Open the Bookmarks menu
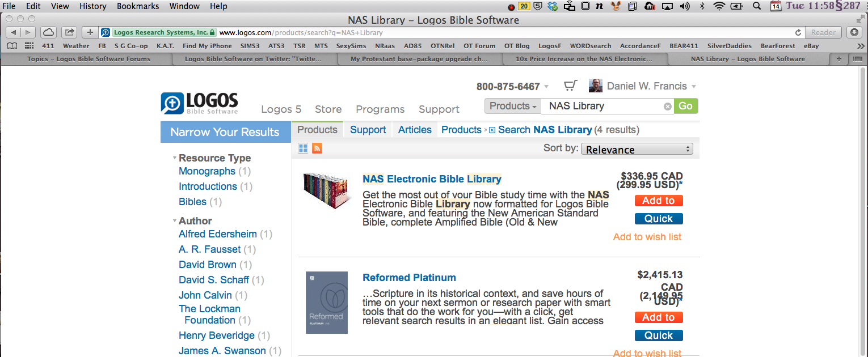This screenshot has width=868, height=357. point(138,6)
